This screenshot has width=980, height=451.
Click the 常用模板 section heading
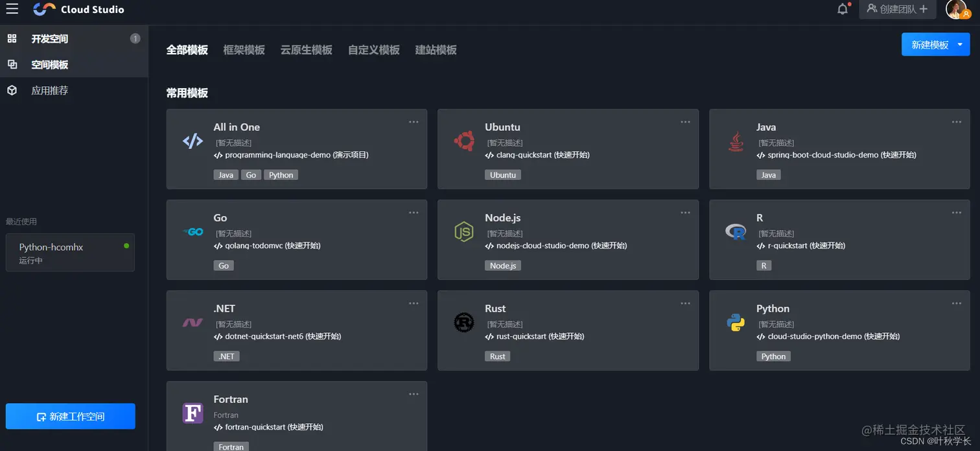coord(187,93)
